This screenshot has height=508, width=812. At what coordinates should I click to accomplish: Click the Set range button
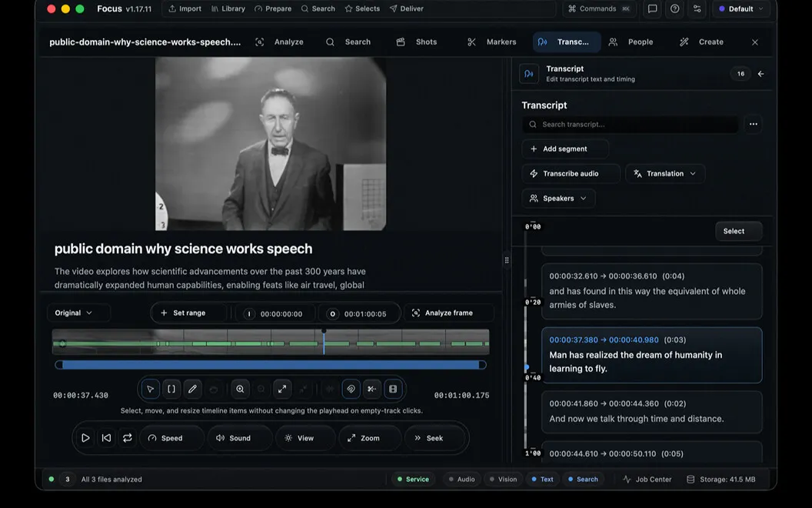coord(189,313)
